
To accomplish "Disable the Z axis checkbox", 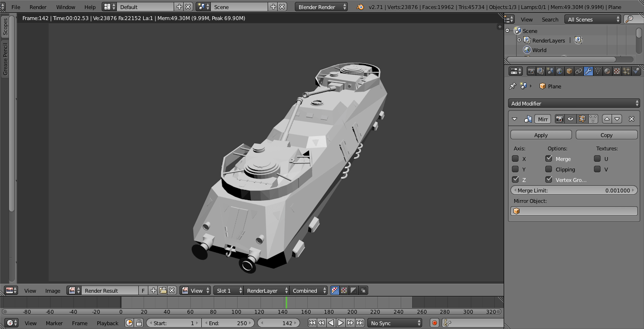I will pos(515,180).
